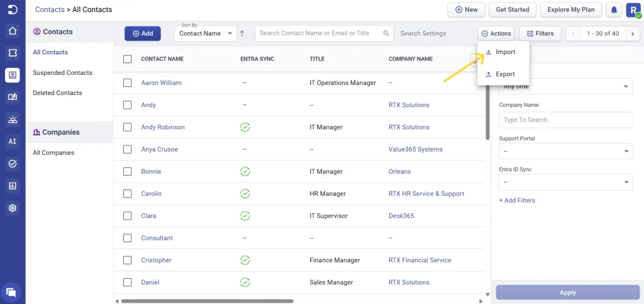644x304 pixels.
Task: Go to previous page of contacts
Action: point(574,34)
